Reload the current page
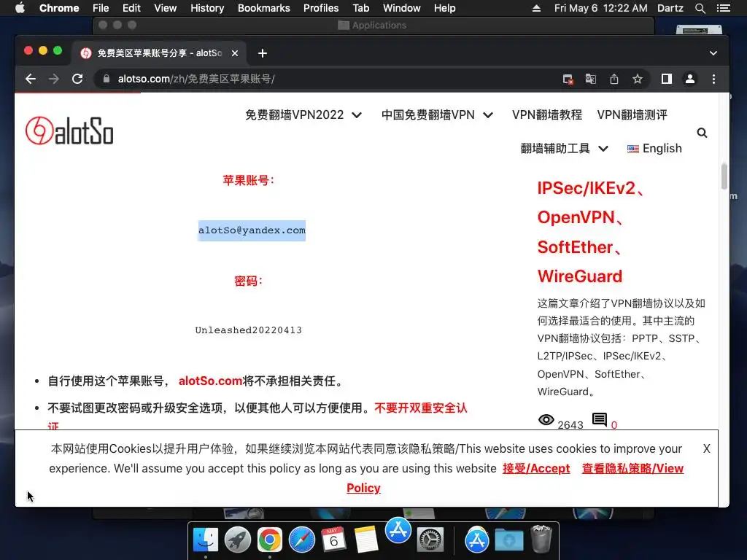 (77, 79)
